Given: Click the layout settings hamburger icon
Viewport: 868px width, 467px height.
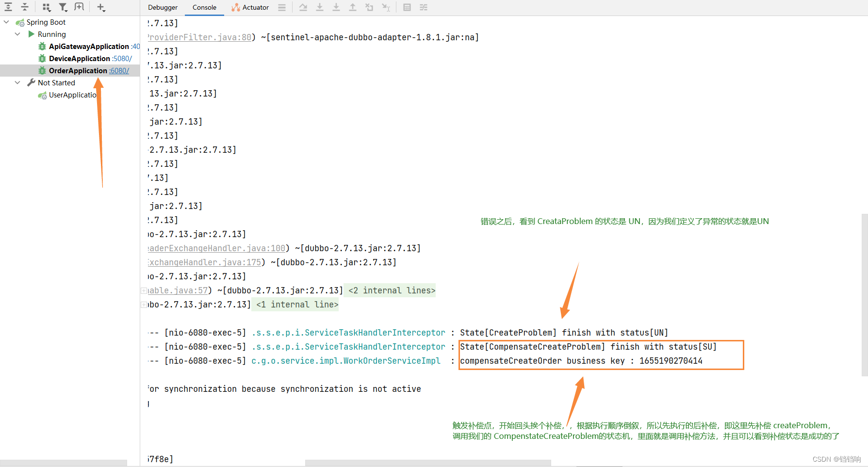Looking at the screenshot, I should (x=282, y=7).
